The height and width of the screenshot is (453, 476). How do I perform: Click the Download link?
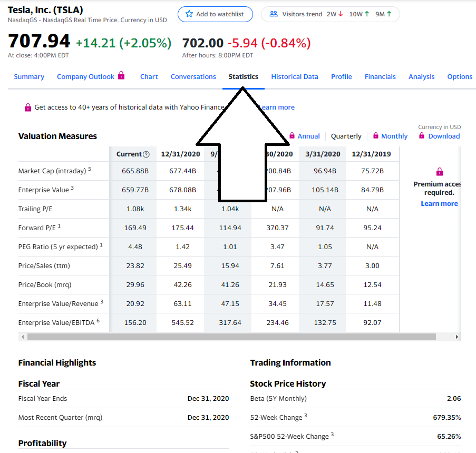(x=444, y=136)
